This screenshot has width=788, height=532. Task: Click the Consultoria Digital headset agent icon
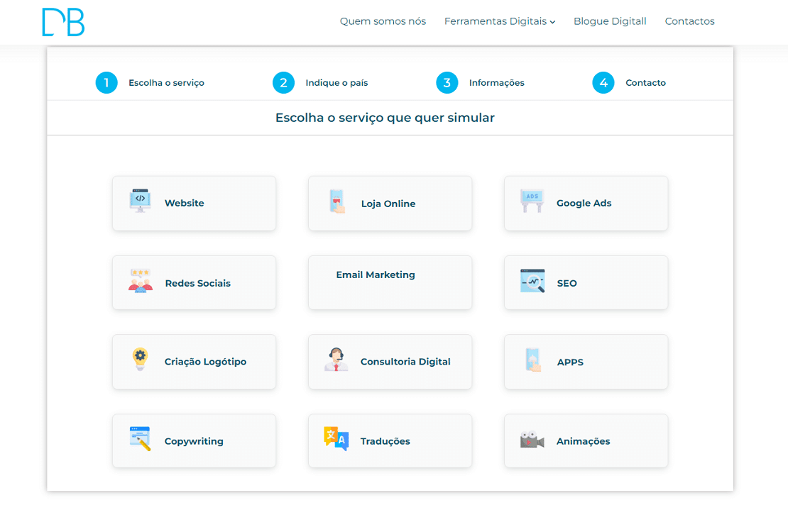[336, 360]
